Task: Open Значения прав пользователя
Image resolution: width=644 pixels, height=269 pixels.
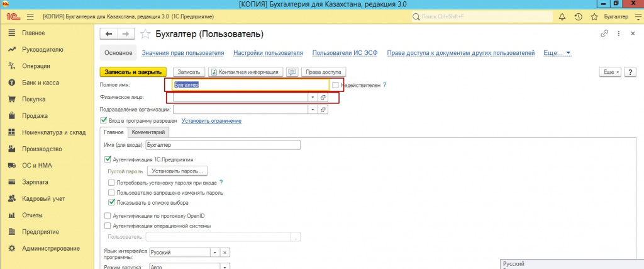Action: pyautogui.click(x=183, y=53)
